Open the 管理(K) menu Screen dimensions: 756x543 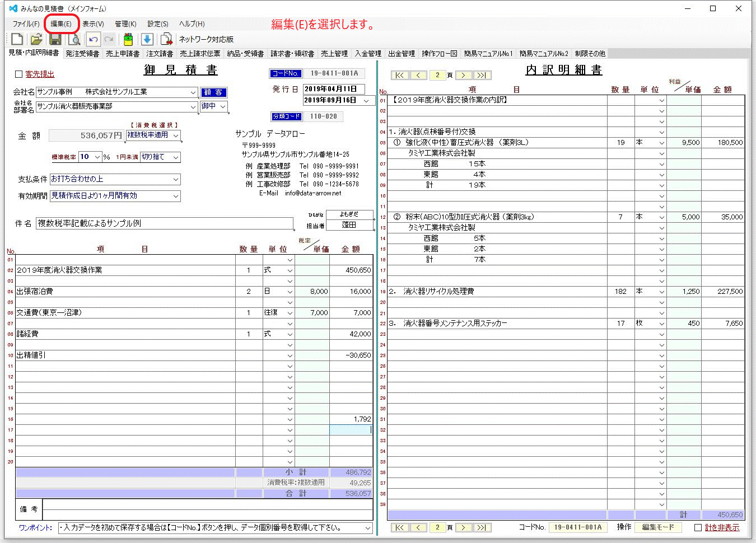pyautogui.click(x=125, y=24)
